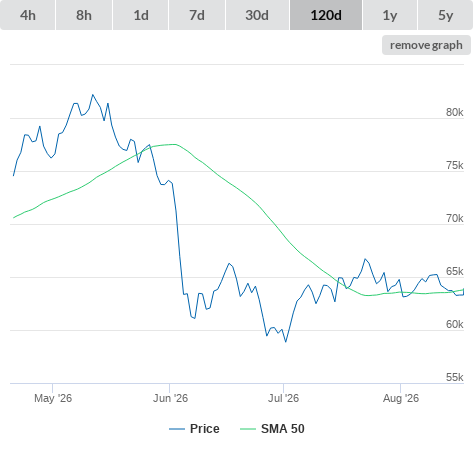The height and width of the screenshot is (455, 474).
Task: Click the blue Price legend line swatch
Action: pyautogui.click(x=177, y=429)
